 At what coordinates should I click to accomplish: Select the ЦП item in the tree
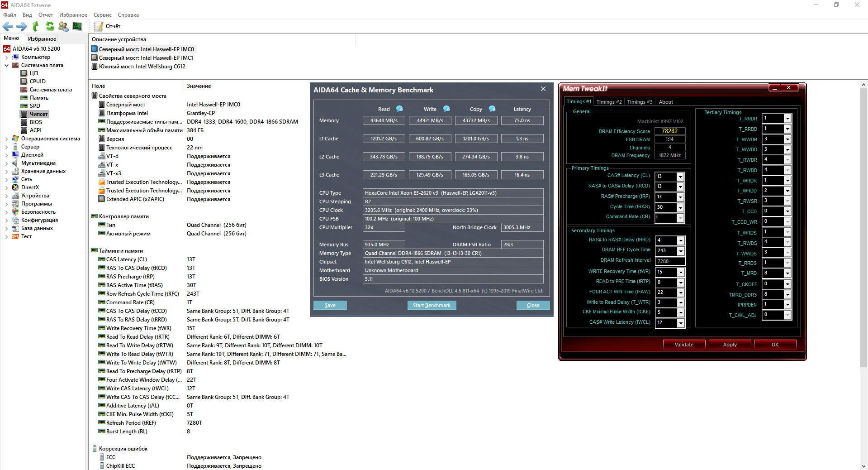coord(34,73)
